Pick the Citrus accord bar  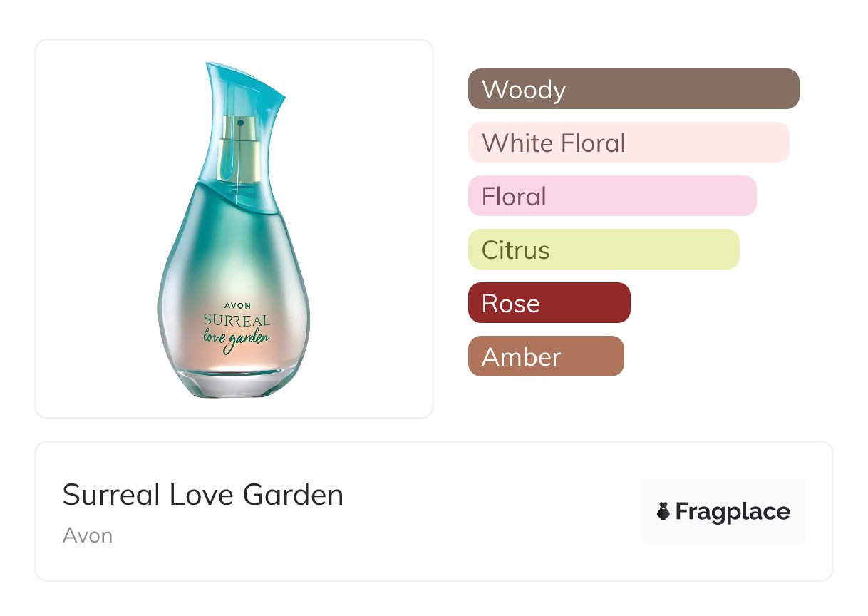[603, 250]
